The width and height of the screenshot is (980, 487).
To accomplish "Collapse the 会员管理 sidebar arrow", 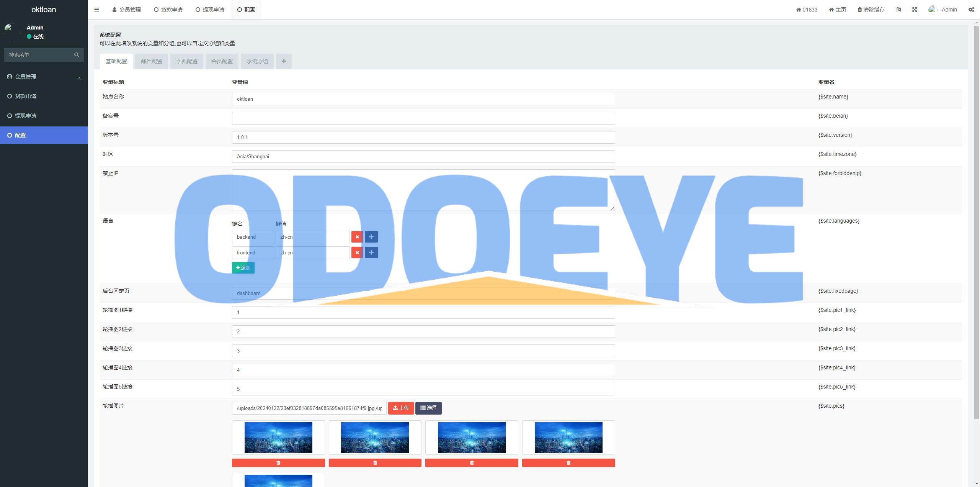I will tap(80, 78).
